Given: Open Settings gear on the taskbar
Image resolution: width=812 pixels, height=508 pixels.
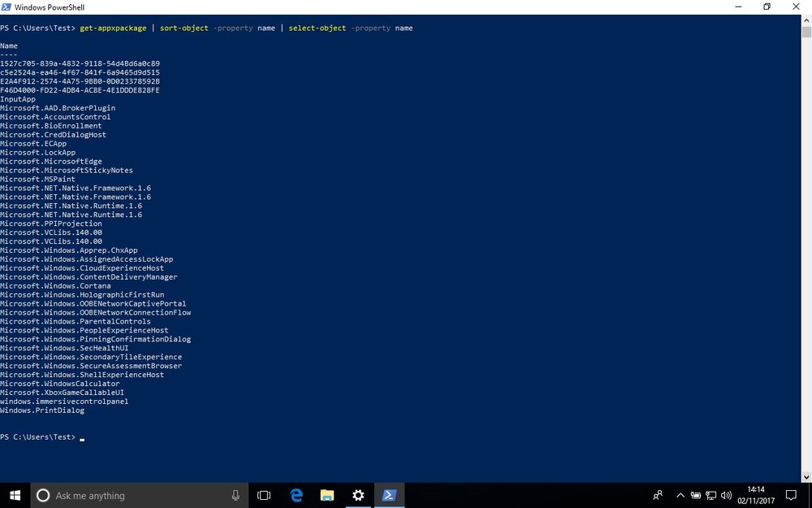Looking at the screenshot, I should (x=358, y=496).
